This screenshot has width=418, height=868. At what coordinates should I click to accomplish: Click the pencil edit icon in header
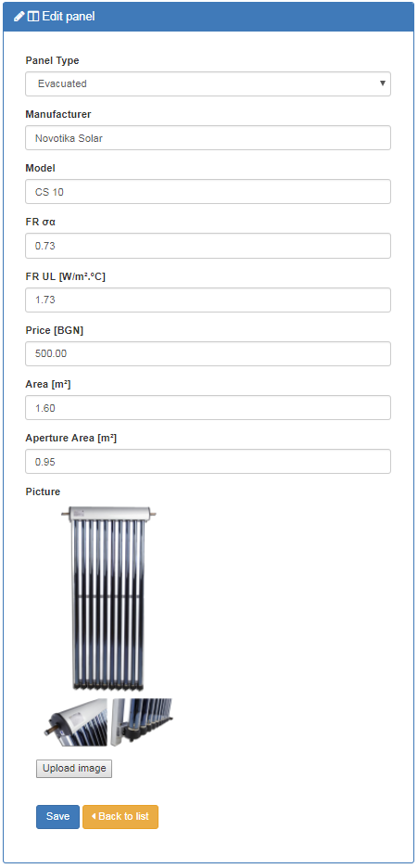point(19,17)
